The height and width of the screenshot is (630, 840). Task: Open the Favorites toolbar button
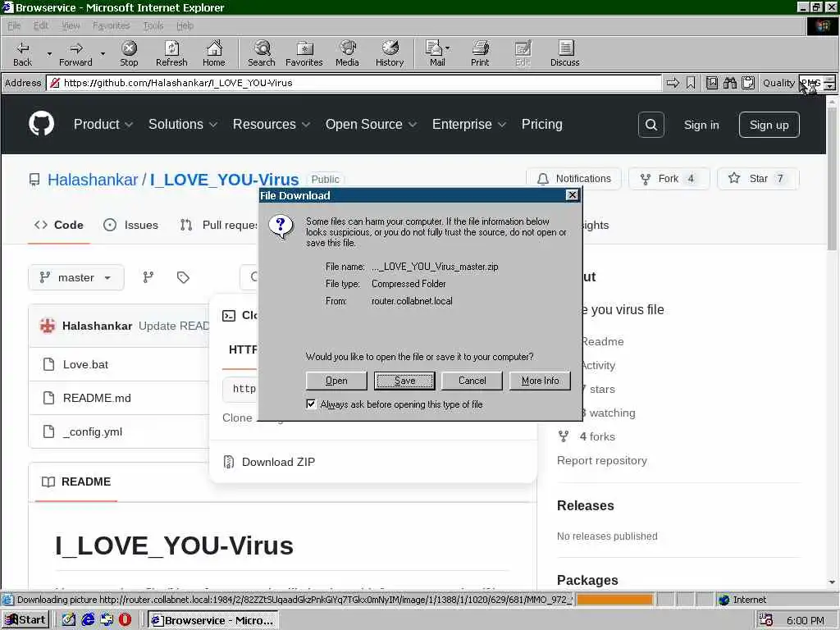click(304, 53)
